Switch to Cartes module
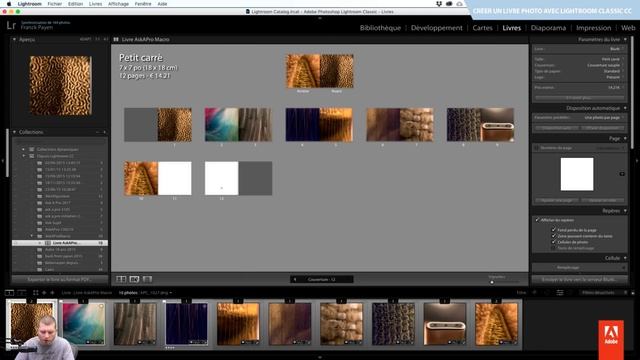This screenshot has height=360, width=640. [482, 28]
